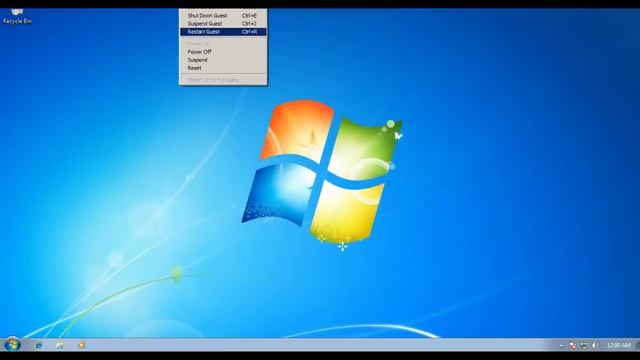Image resolution: width=640 pixels, height=360 pixels.
Task: Launch Internet Explorer from the taskbar
Action: 39,345
